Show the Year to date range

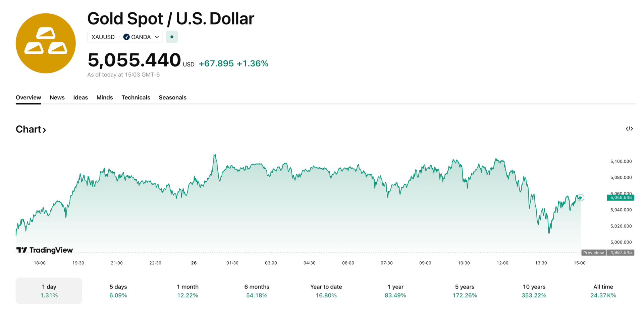click(326, 291)
